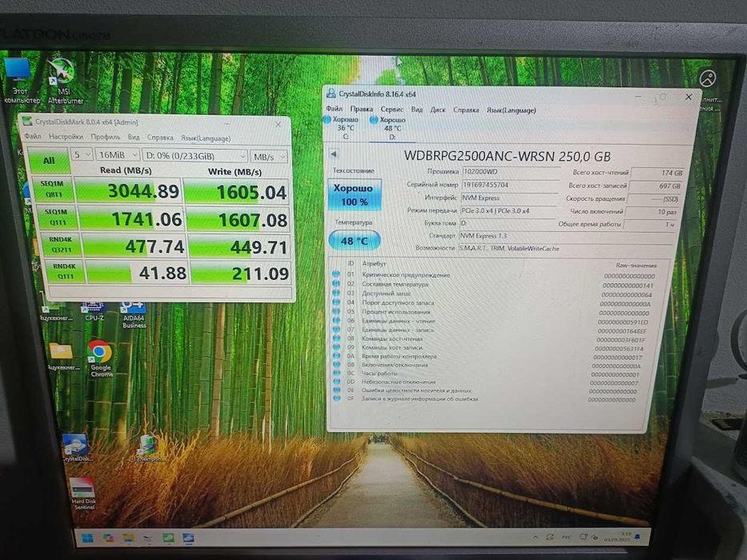
Task: Click the NVM Express interface field
Action: pos(508,198)
